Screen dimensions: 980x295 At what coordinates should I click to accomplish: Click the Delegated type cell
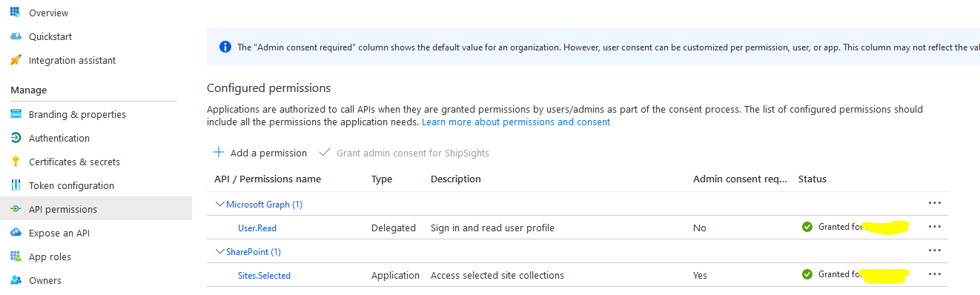click(394, 228)
